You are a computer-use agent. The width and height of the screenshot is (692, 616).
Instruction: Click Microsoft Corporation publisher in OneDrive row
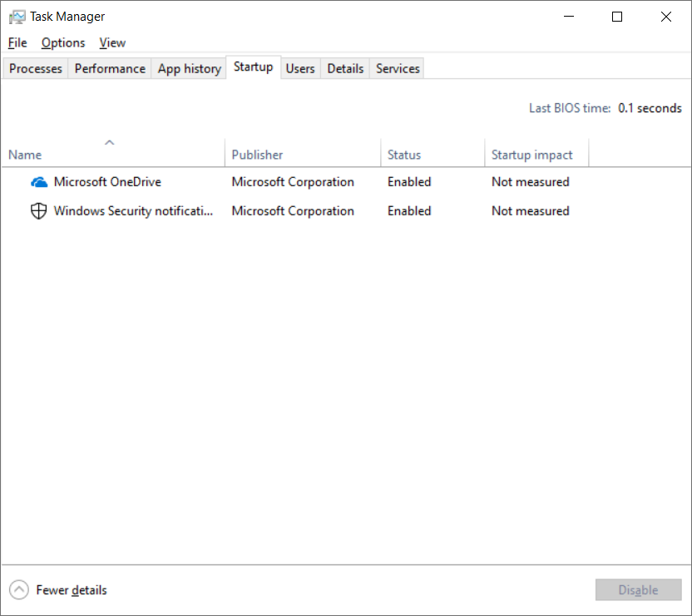coord(293,182)
